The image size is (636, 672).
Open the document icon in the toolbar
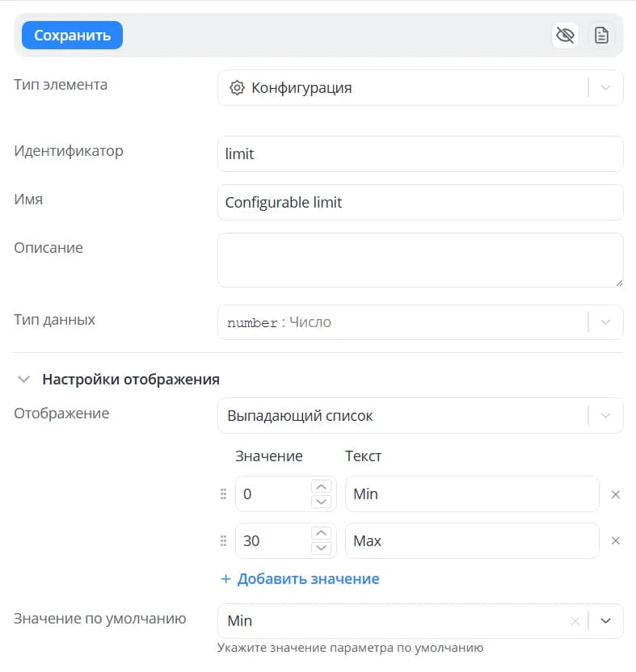[601, 36]
